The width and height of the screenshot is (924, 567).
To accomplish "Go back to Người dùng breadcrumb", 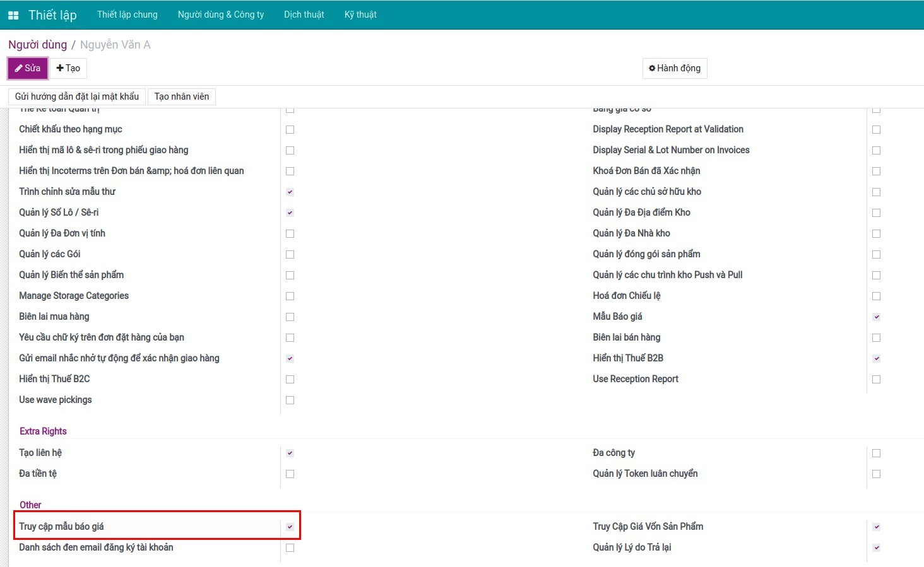I will tap(37, 45).
